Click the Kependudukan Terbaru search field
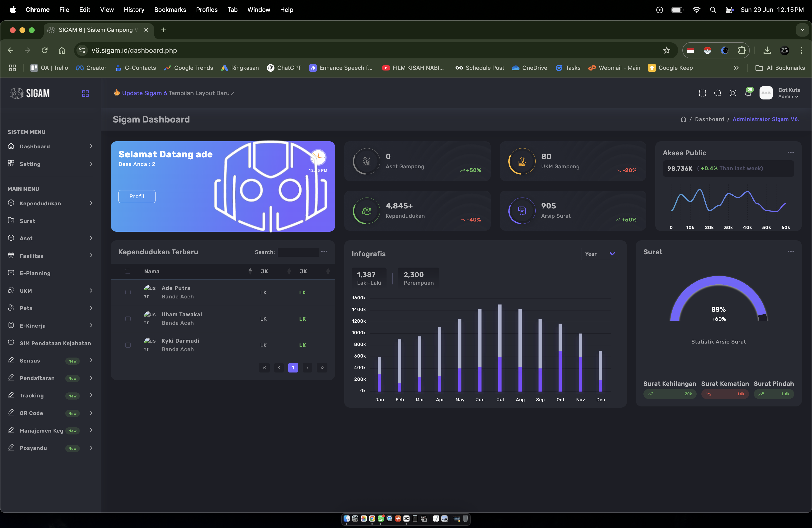Screen dimensions: 812x528 [298, 252]
